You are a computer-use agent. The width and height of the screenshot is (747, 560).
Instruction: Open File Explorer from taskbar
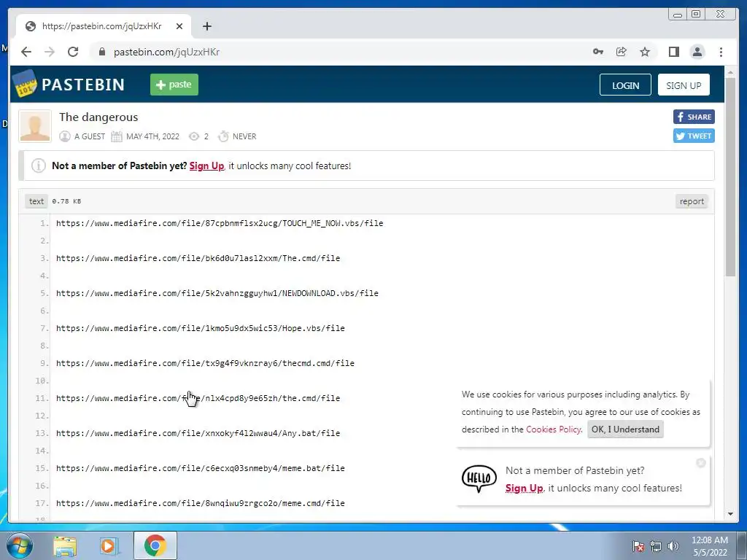tap(65, 546)
